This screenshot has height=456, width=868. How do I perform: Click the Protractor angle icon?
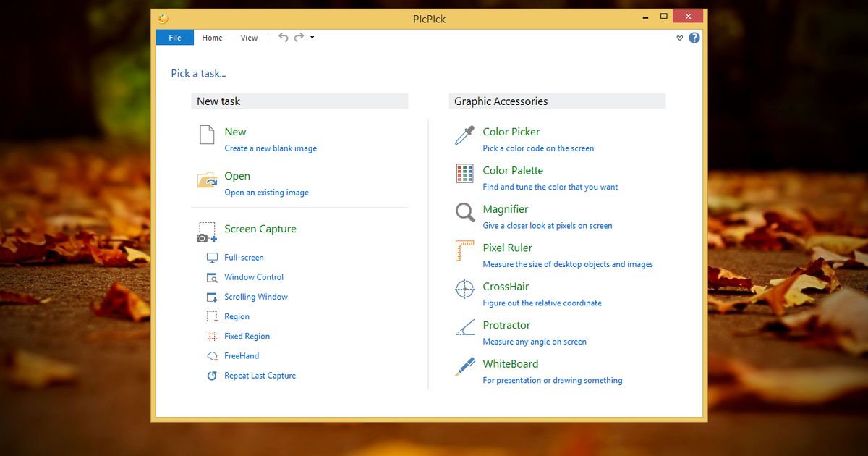coord(464,329)
